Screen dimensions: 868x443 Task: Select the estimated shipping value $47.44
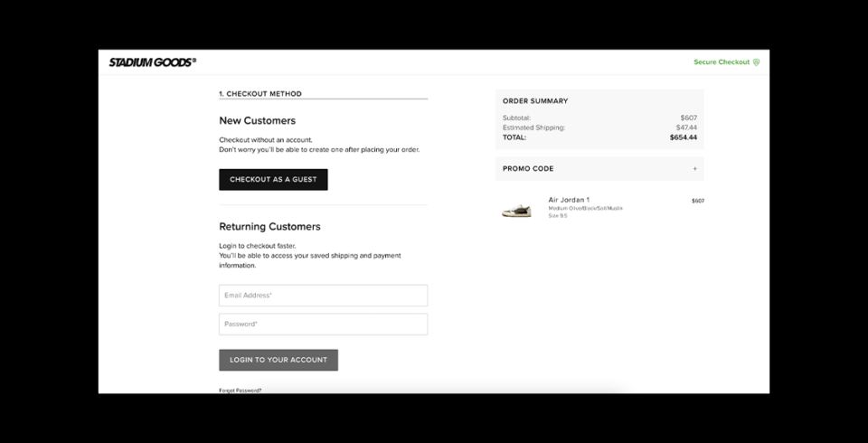(686, 127)
